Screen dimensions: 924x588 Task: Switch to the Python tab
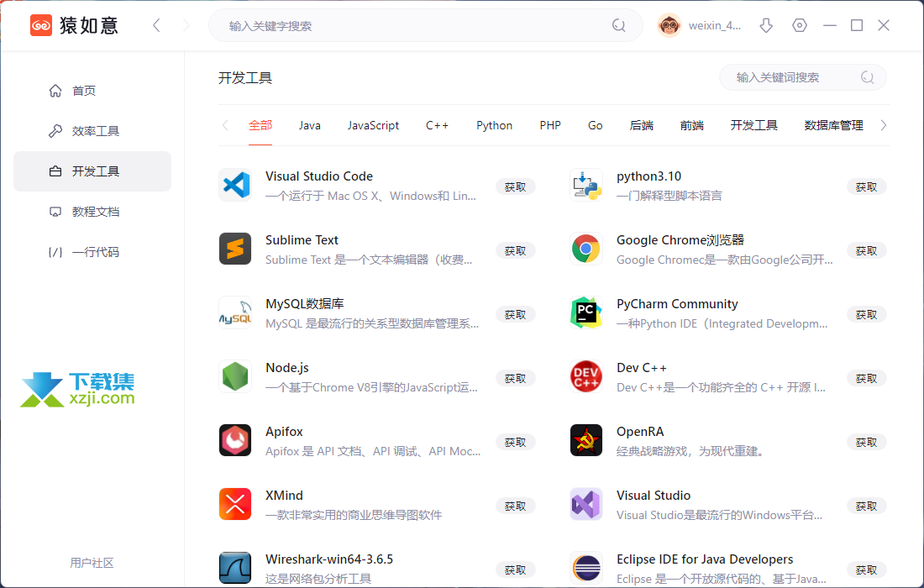click(x=495, y=125)
